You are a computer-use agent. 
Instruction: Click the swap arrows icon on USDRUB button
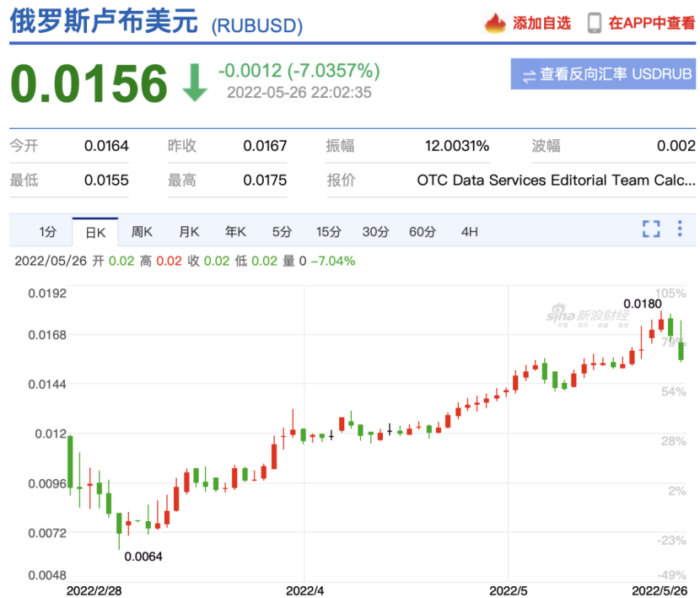pyautogui.click(x=529, y=75)
